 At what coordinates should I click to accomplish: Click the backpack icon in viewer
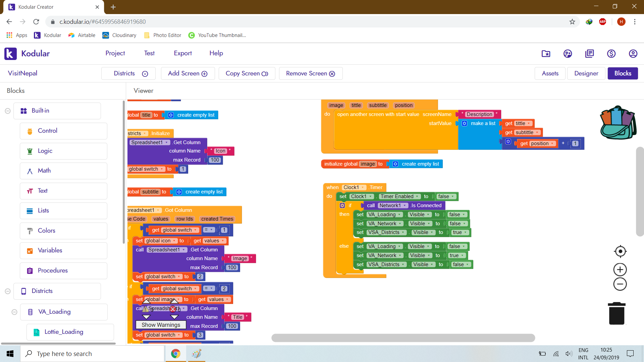pos(618,123)
